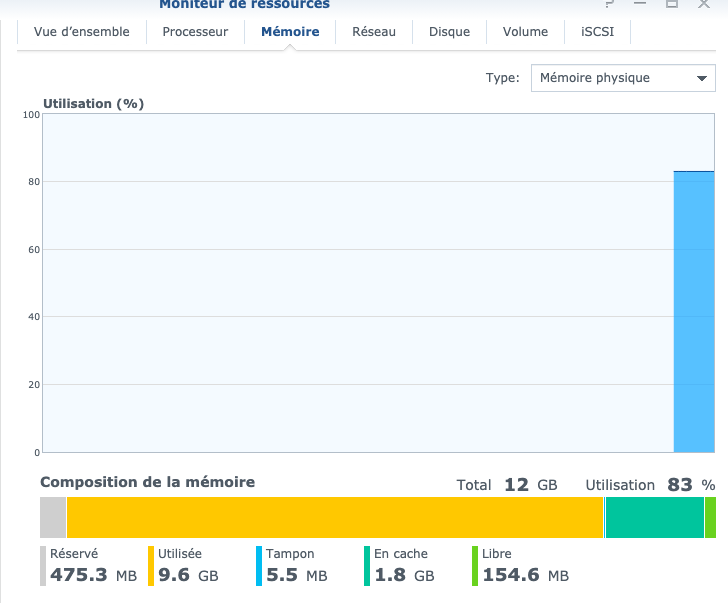Screen dimensions: 728x603
Task: Click the arrow on the Type combo box
Action: pyautogui.click(x=702, y=78)
